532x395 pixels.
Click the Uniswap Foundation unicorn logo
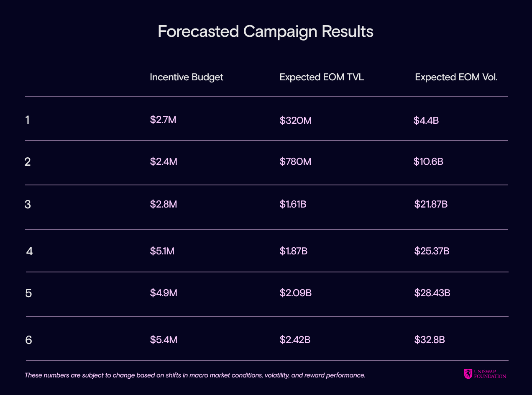pos(468,373)
